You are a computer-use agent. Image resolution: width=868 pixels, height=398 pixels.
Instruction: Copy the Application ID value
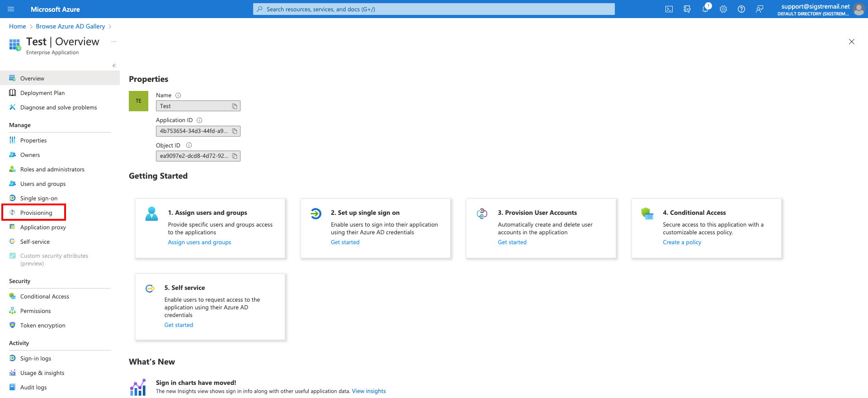(x=235, y=131)
